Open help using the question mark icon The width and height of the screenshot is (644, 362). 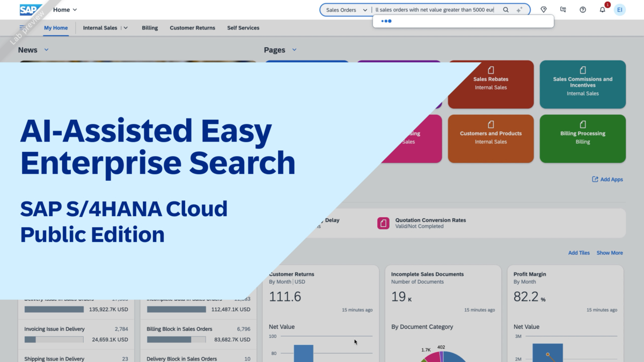pyautogui.click(x=582, y=10)
